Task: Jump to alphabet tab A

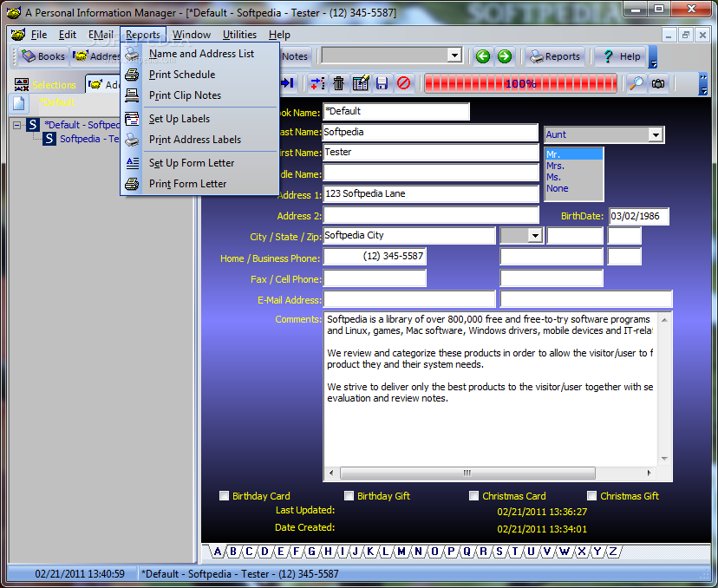Action: coord(218,552)
